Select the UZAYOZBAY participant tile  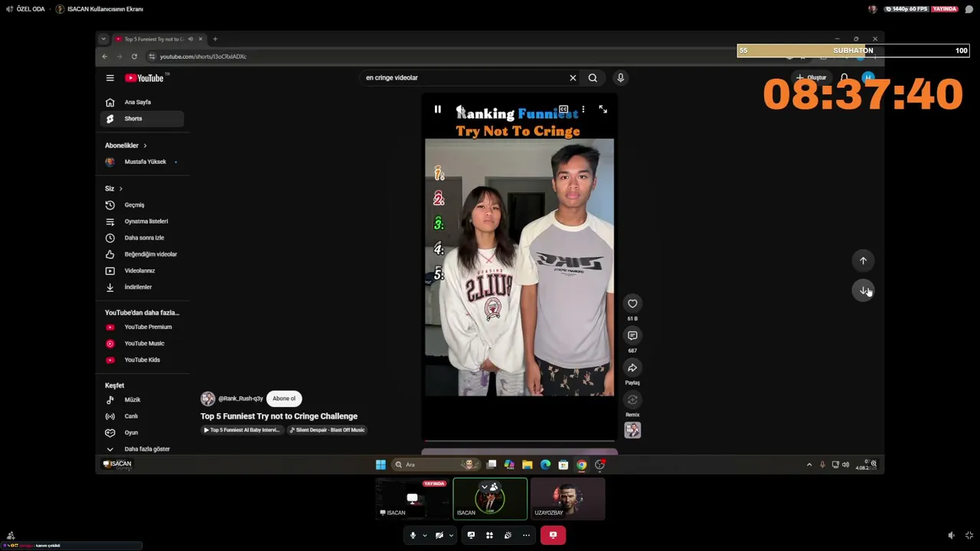coord(567,499)
